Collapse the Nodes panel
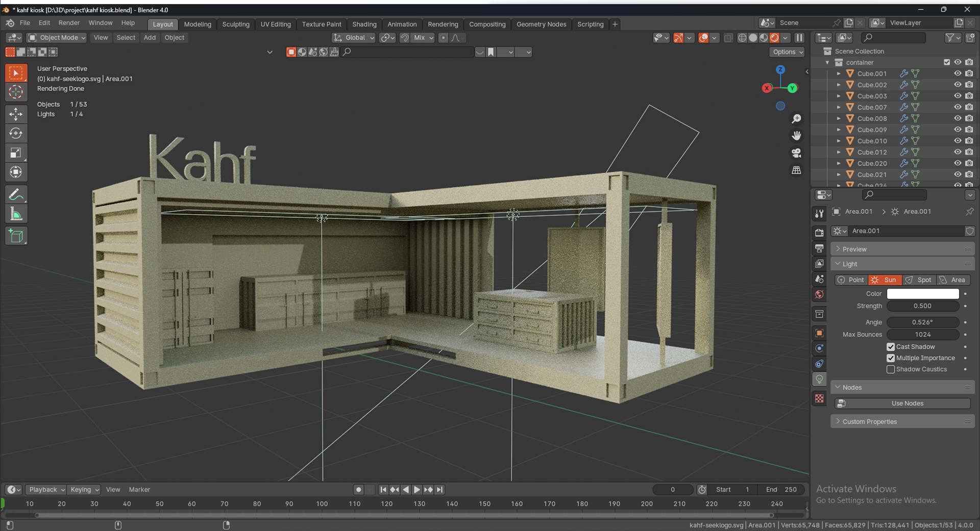Viewport: 980px width, 531px height. [902, 388]
